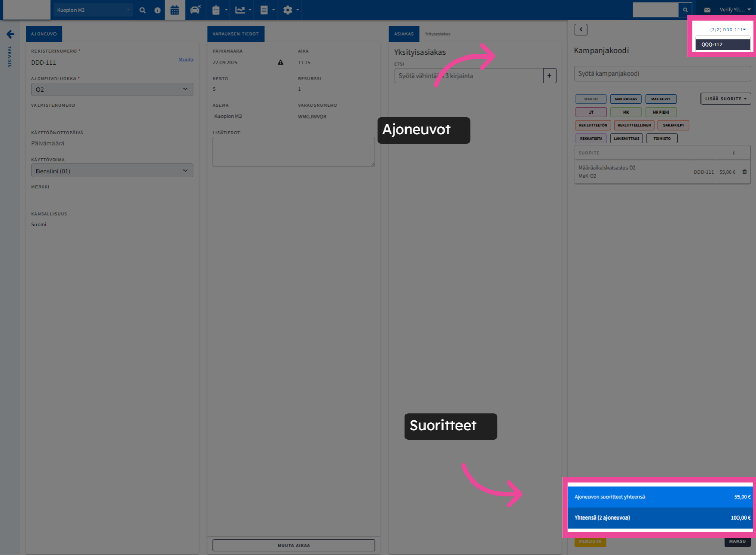This screenshot has width=756, height=555.
Task: Click the Määräaikaiskatsastus O2 service row text
Action: tap(606, 168)
